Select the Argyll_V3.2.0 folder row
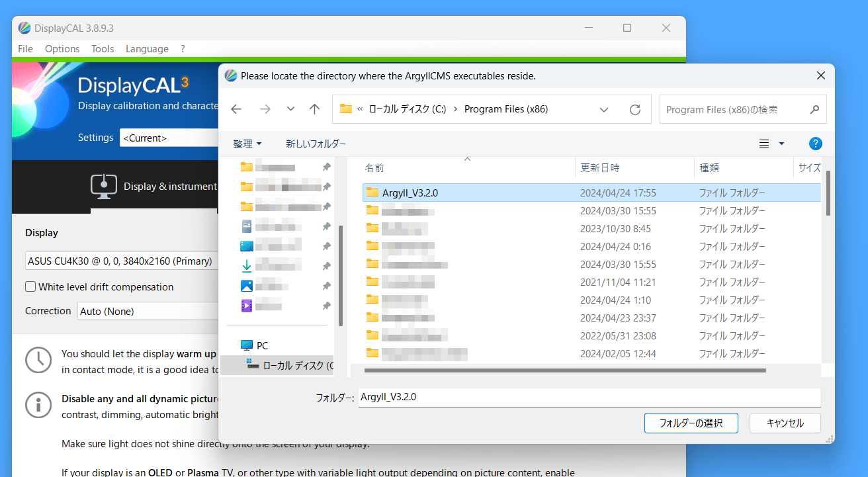Screen dimensions: 868x477 pyautogui.click(x=591, y=193)
